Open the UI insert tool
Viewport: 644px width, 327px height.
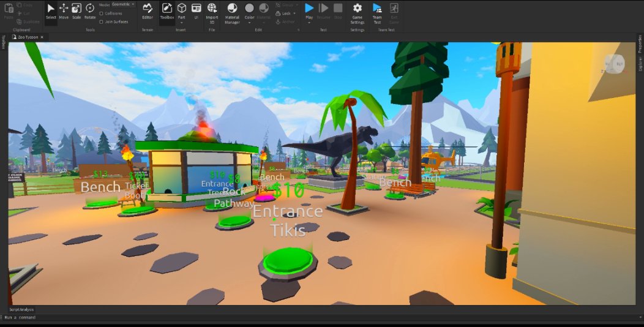[x=197, y=12]
